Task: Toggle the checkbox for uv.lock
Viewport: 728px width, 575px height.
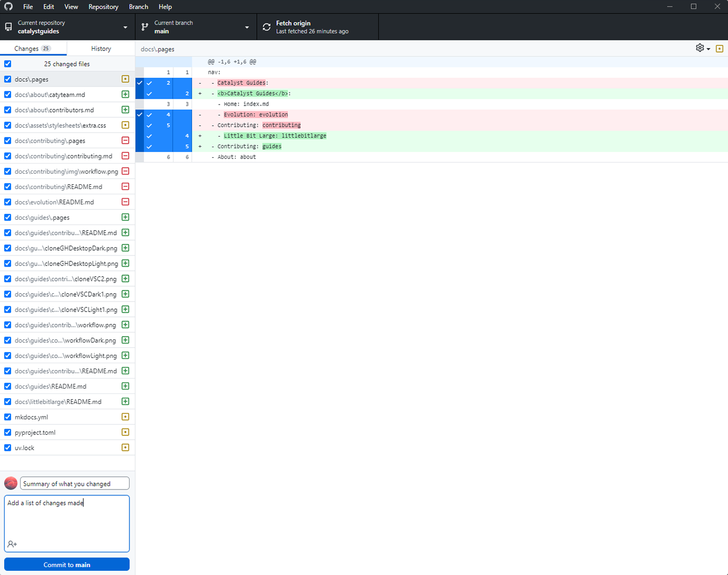Action: pos(7,448)
